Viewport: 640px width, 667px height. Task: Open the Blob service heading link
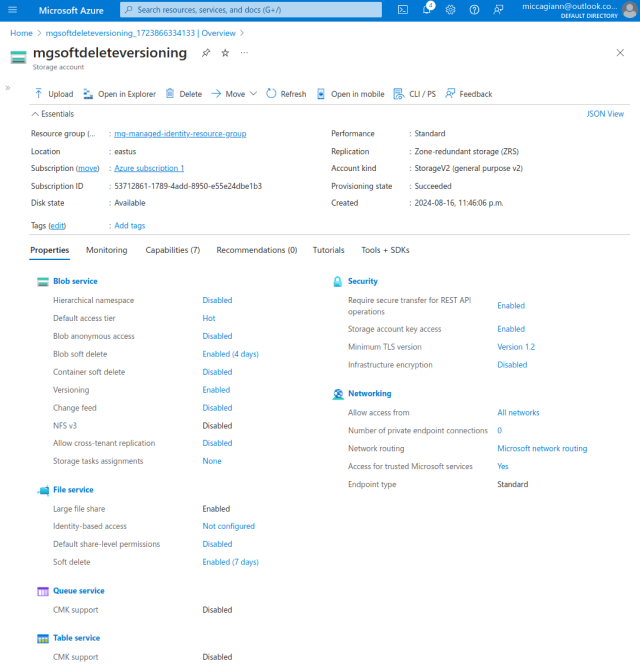[75, 281]
